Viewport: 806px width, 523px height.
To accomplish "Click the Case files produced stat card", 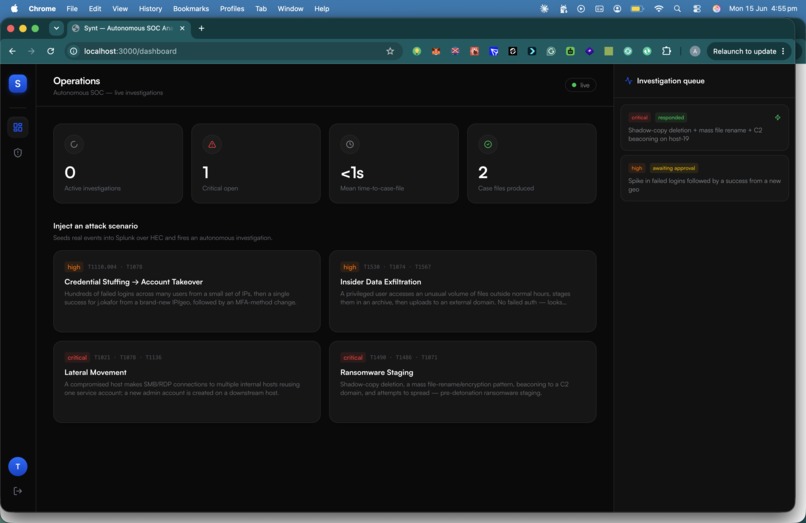I will 532,163.
